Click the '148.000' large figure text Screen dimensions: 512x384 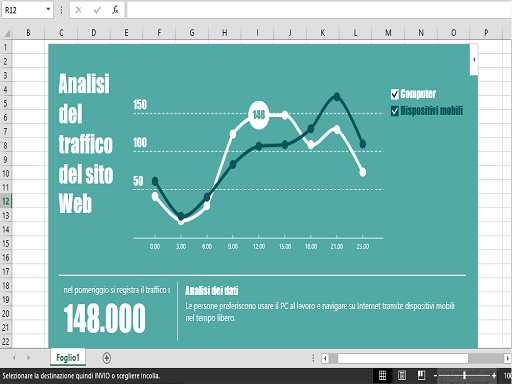tap(104, 318)
